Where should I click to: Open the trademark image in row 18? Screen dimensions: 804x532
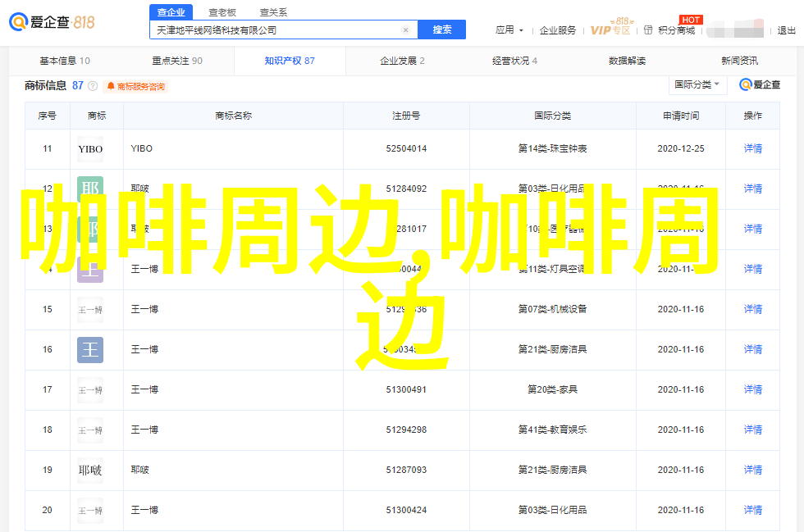click(90, 430)
